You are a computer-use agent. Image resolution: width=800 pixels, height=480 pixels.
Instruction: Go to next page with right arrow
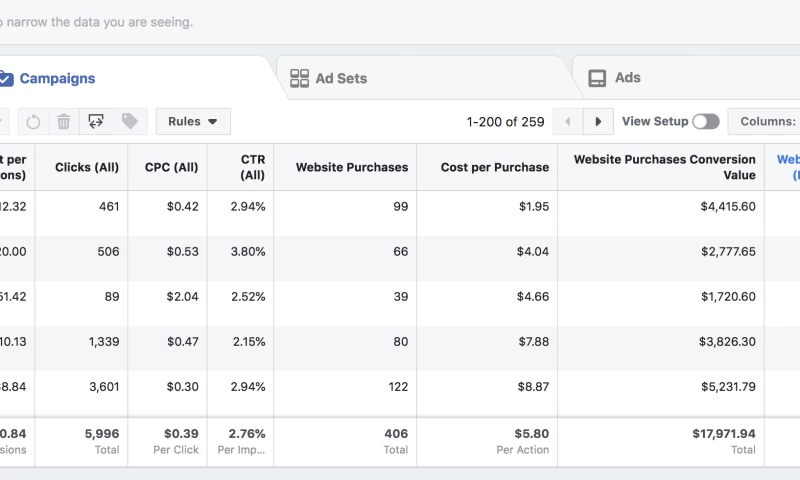point(598,122)
